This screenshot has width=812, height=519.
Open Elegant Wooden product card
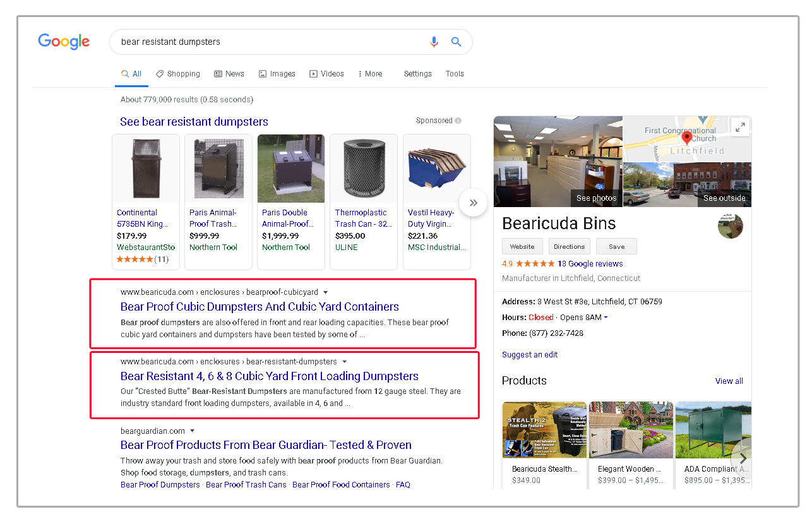click(630, 444)
